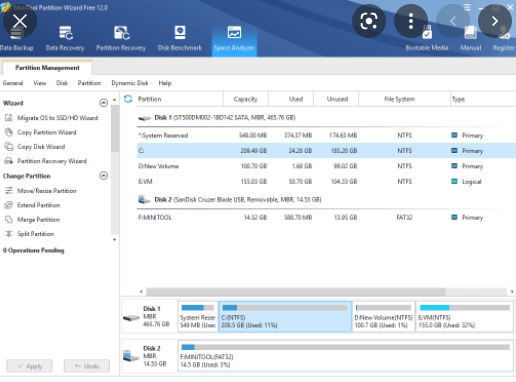Image resolution: width=516 pixels, height=382 pixels.
Task: Select the D:New Volume partition row
Action: click(326, 166)
